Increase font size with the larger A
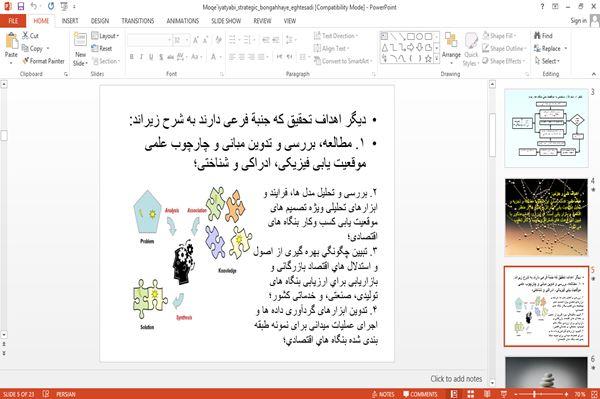 tap(196, 40)
